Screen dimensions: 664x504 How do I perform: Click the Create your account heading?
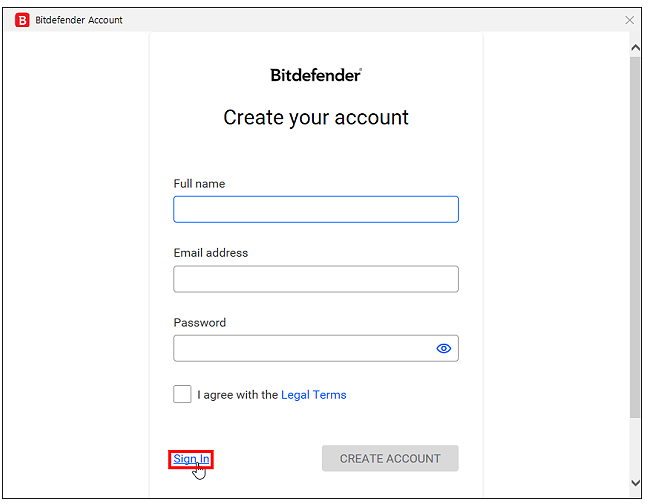pyautogui.click(x=316, y=117)
